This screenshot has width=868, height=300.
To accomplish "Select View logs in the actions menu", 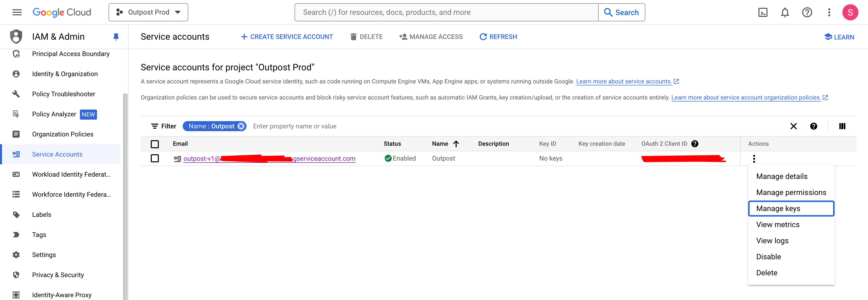I will click(791, 241).
